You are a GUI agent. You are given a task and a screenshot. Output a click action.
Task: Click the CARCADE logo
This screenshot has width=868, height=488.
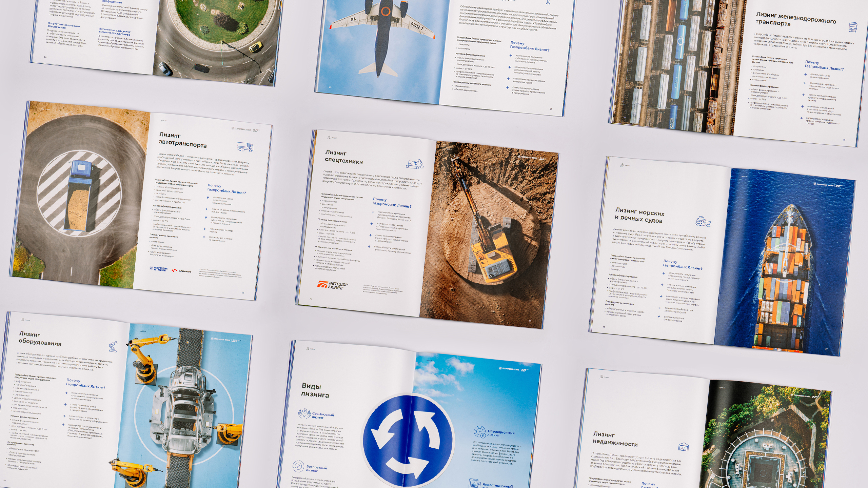pyautogui.click(x=181, y=271)
